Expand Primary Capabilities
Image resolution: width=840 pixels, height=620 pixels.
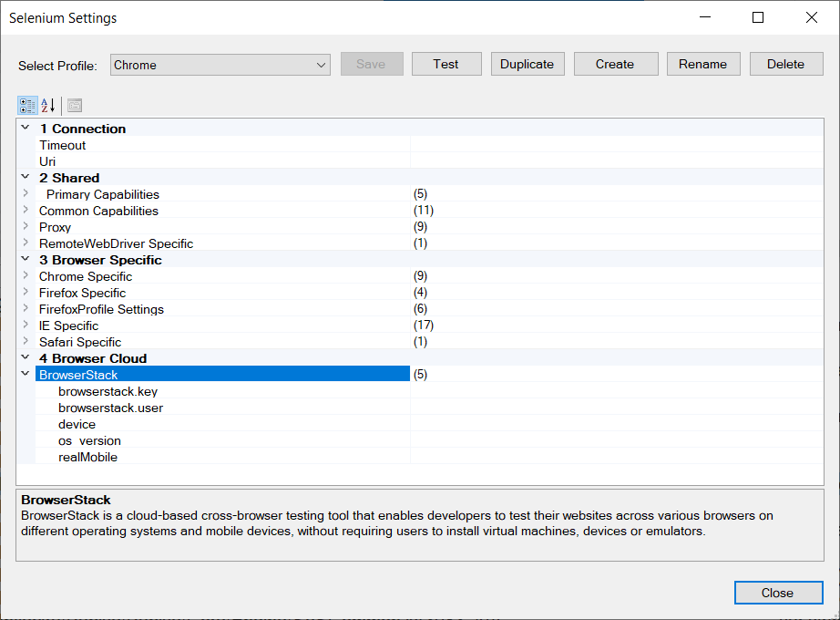tap(26, 193)
